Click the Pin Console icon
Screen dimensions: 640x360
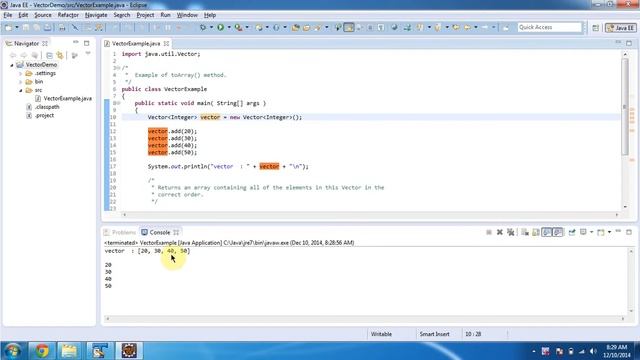tap(572, 232)
